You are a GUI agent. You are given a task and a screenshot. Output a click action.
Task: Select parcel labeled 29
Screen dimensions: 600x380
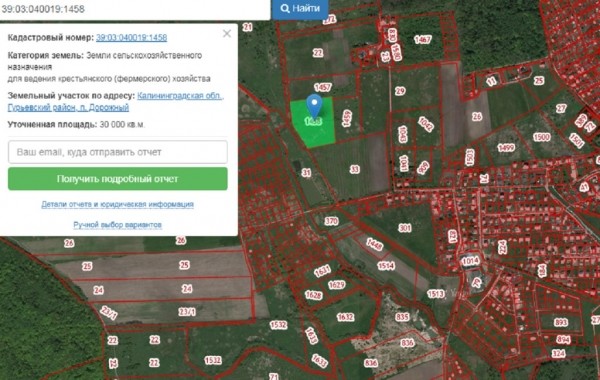400,91
